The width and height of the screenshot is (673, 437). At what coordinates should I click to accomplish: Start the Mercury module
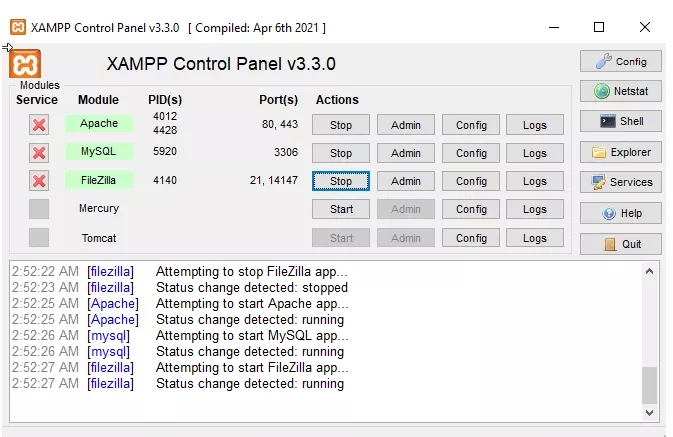point(341,210)
